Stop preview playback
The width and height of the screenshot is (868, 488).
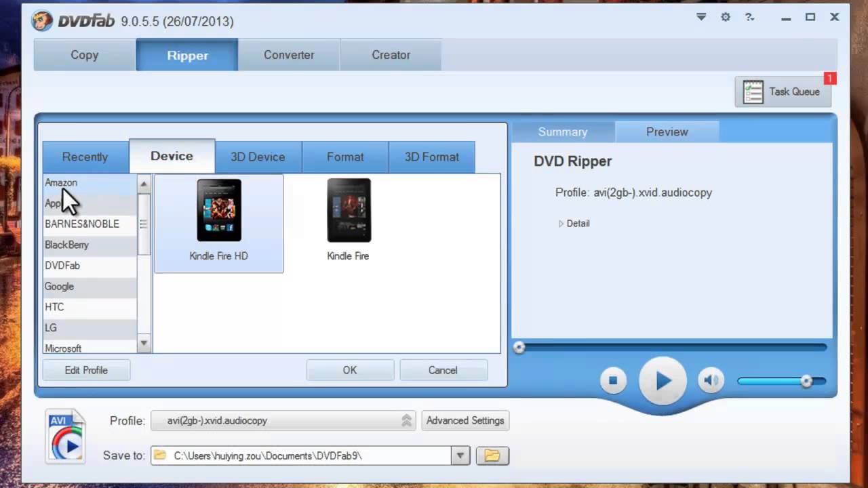pos(613,380)
